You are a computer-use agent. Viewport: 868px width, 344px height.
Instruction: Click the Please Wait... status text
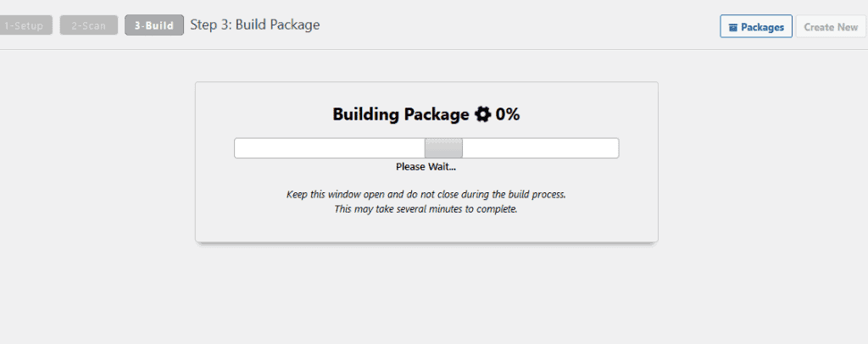(x=426, y=166)
